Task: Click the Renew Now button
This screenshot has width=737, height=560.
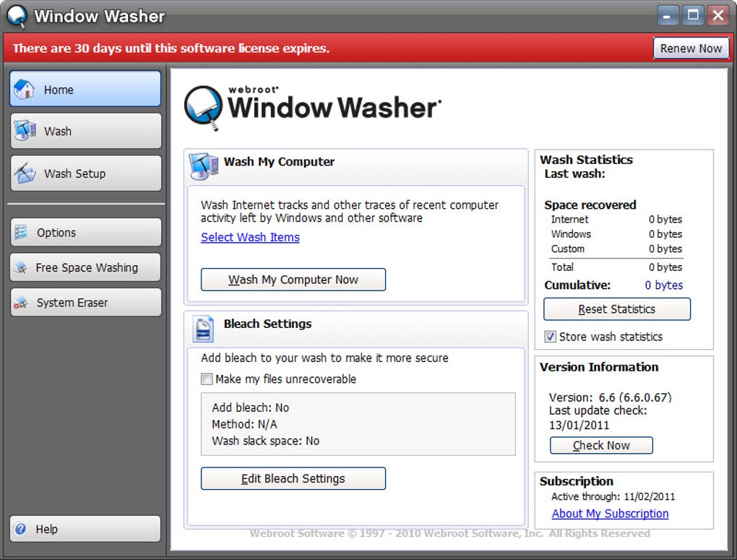Action: [x=691, y=48]
